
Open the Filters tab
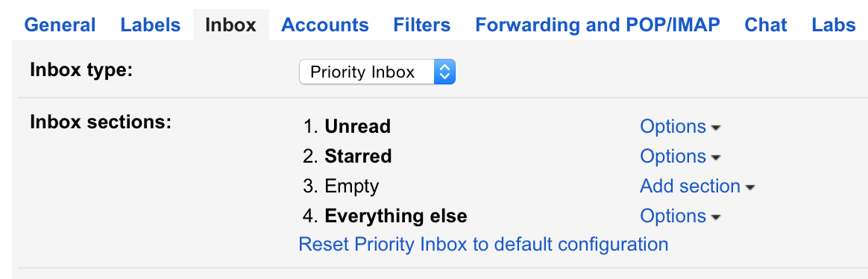pyautogui.click(x=422, y=25)
